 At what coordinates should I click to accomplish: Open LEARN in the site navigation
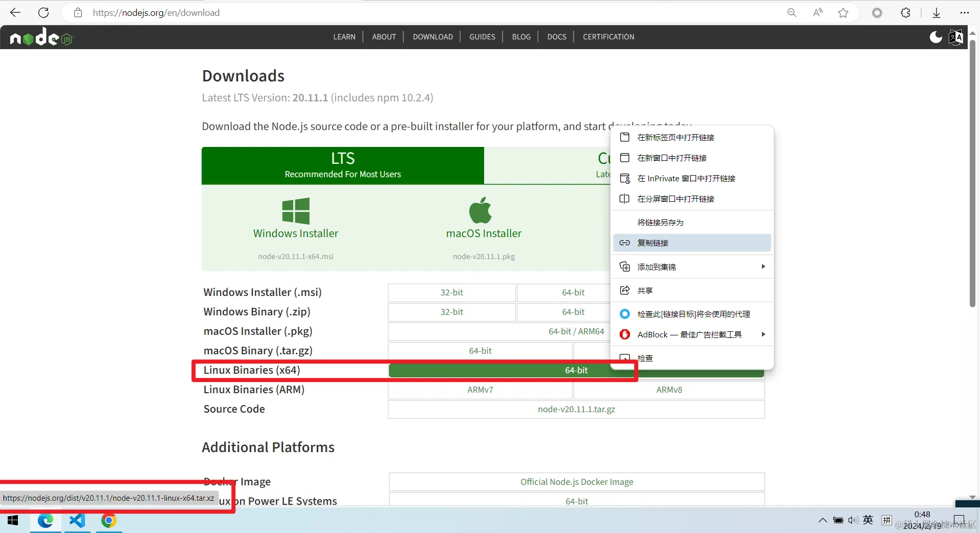(x=344, y=37)
